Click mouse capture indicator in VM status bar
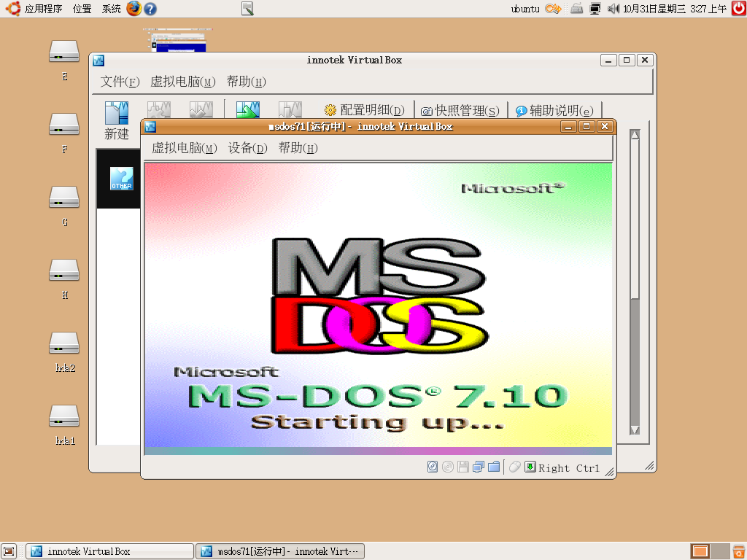Screen dimensions: 747x560 514,467
